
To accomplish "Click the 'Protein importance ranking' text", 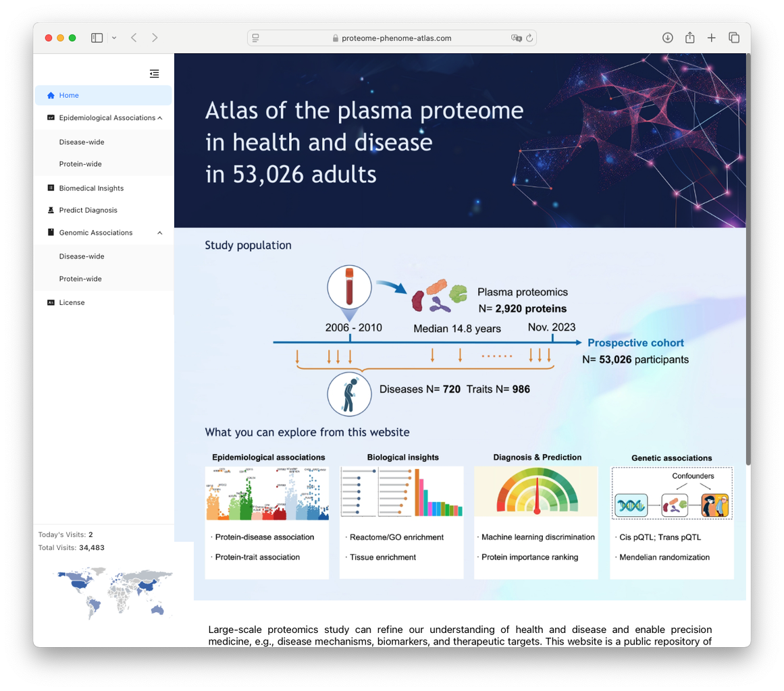I will coord(529,557).
